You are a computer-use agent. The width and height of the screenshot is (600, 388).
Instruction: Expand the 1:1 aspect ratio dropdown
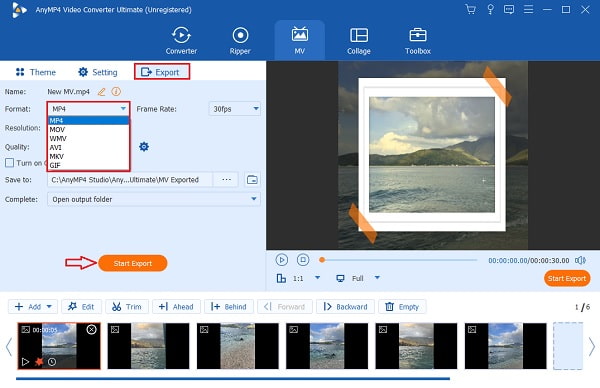coord(317,278)
